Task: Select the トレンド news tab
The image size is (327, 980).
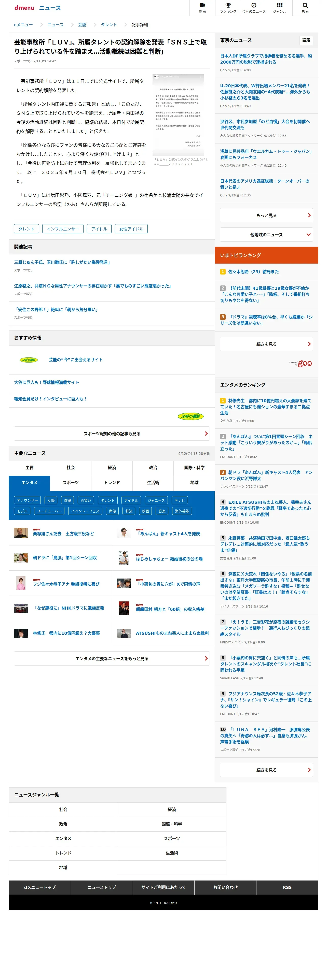Action: point(112,483)
